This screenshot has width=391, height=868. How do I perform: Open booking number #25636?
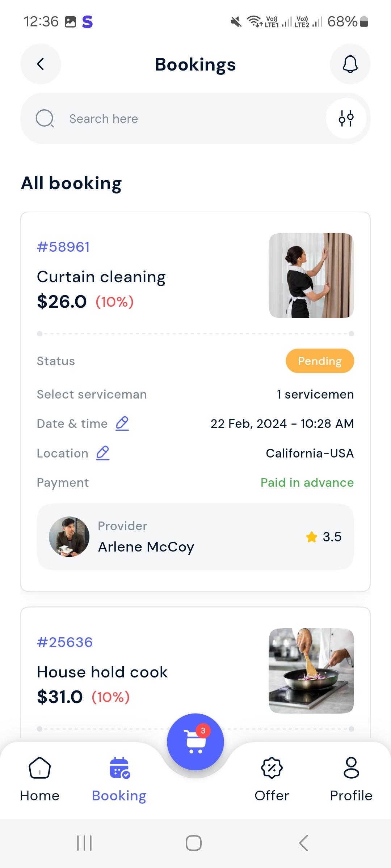click(65, 642)
